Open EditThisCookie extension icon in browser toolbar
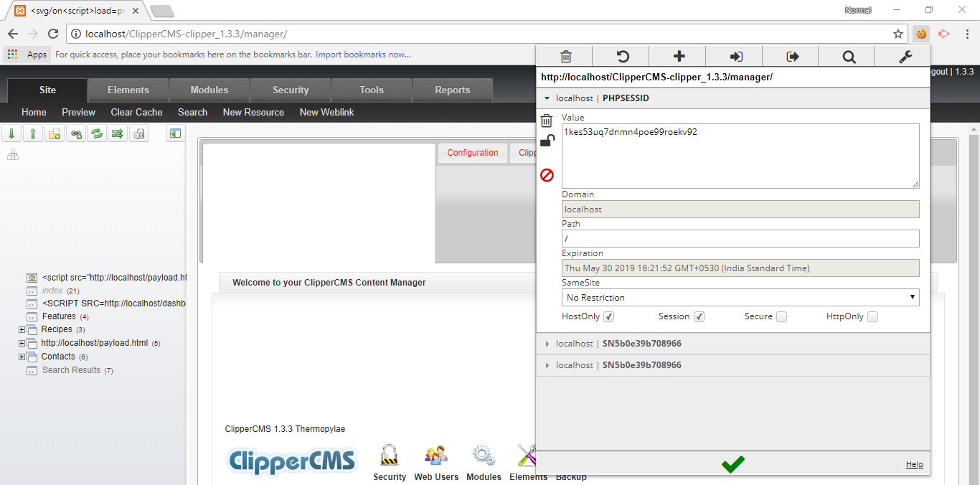Image resolution: width=980 pixels, height=485 pixels. coord(921,34)
